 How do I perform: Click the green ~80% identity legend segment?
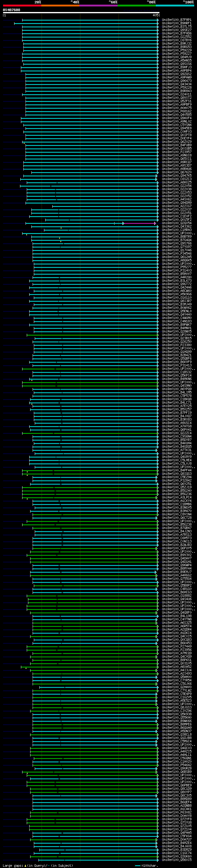[x=137, y=6]
